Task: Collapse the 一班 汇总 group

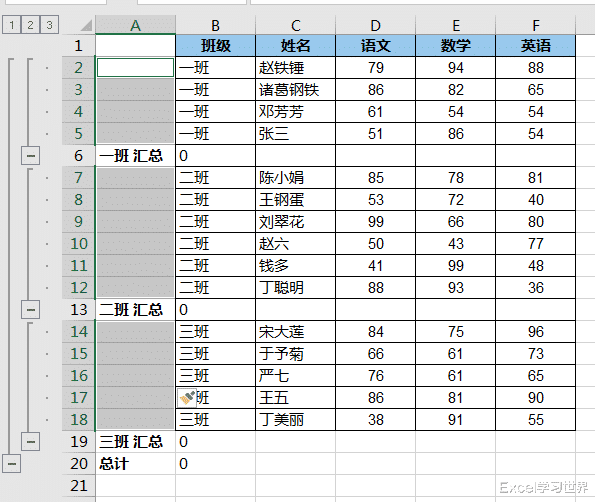Action: coord(30,156)
